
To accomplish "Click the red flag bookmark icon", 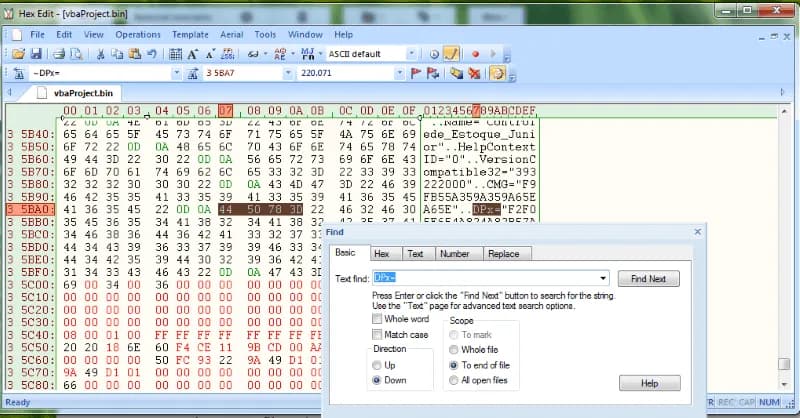I will [416, 73].
